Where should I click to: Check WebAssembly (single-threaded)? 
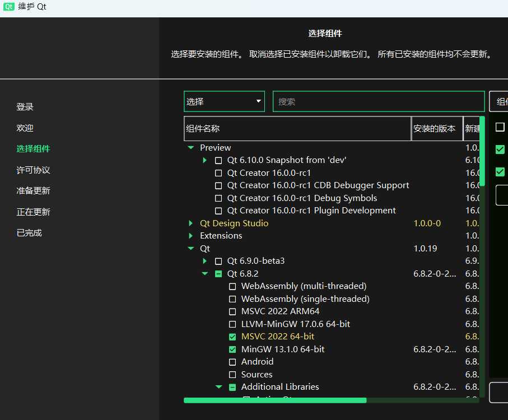point(232,299)
